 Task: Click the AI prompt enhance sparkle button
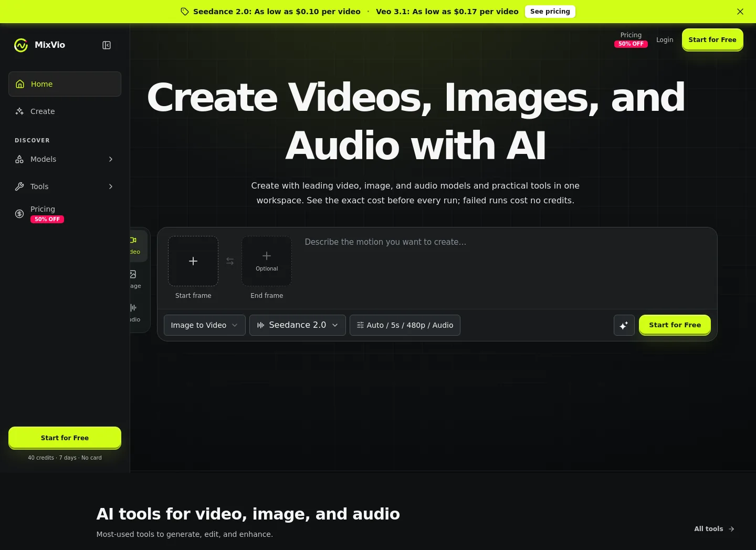(x=624, y=325)
